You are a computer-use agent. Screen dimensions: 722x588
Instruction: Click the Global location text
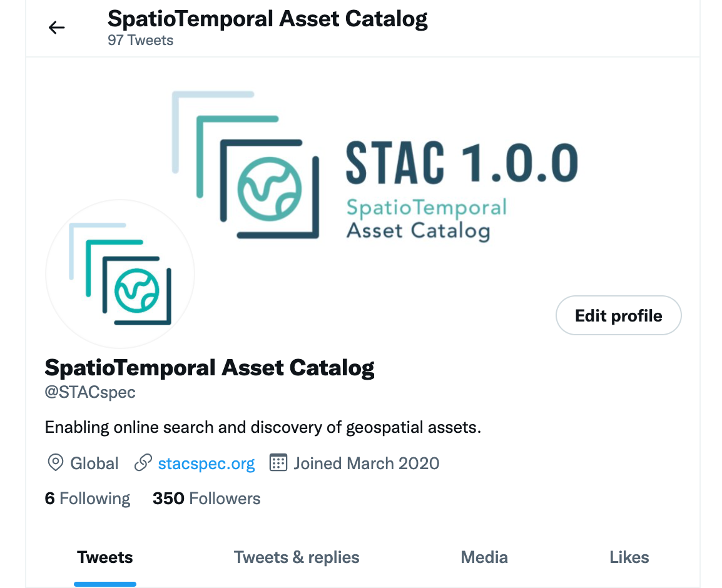point(94,464)
